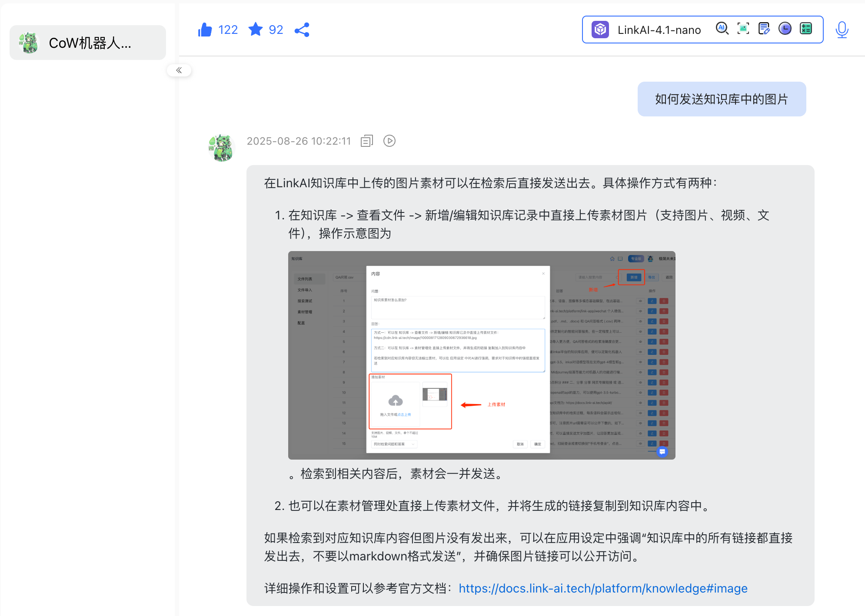Select the image recognition plugin icon
The image size is (865, 616).
point(743,29)
